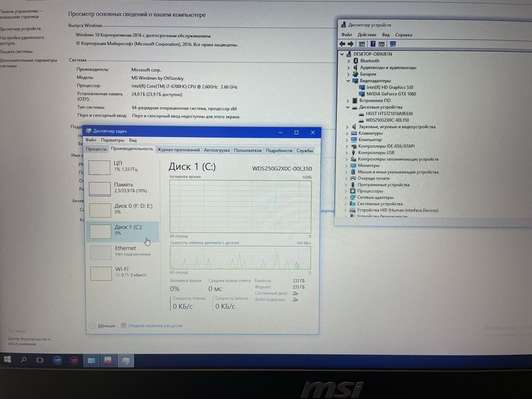532x399 pixels.
Task: Select HGST HTS721010A9E630 disk drive
Action: [389, 113]
